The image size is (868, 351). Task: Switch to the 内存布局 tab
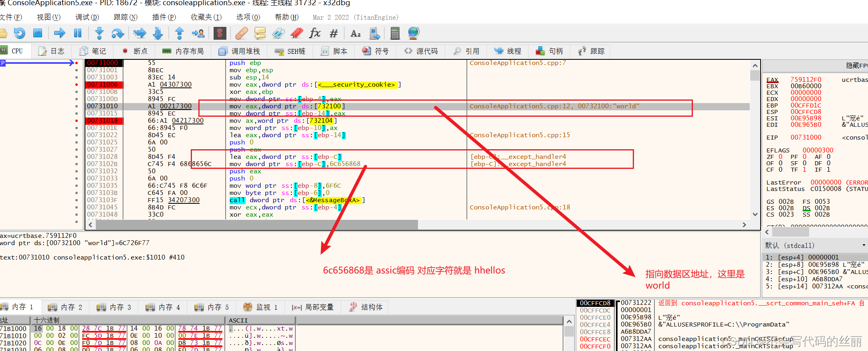click(183, 51)
